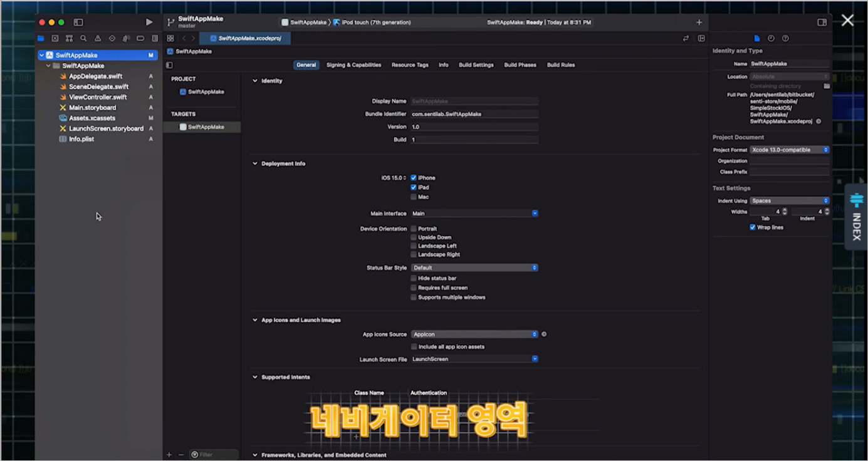Collapse the Deployment Info section
This screenshot has width=868, height=461.
[x=255, y=163]
